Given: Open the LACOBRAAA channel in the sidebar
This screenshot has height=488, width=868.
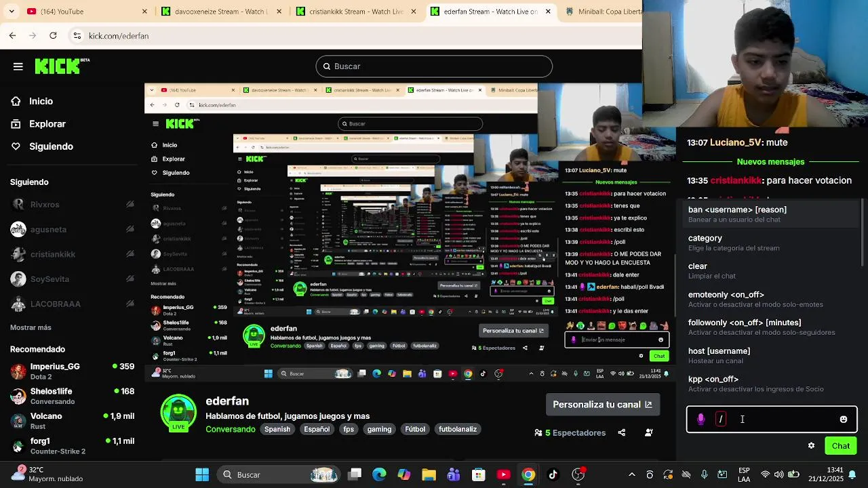Looking at the screenshot, I should click(x=71, y=304).
